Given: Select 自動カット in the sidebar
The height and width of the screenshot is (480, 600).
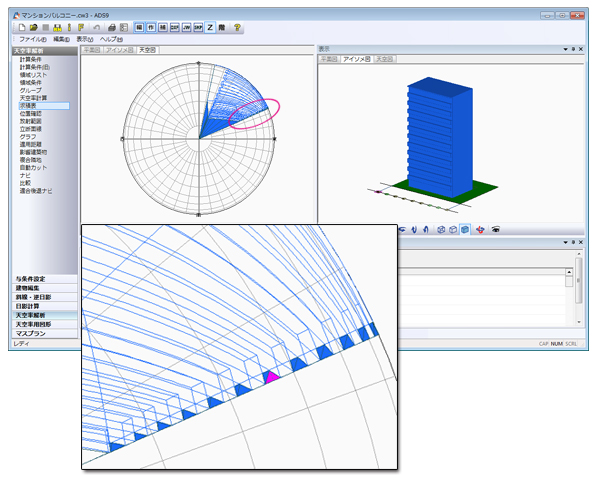Looking at the screenshot, I should point(33,168).
